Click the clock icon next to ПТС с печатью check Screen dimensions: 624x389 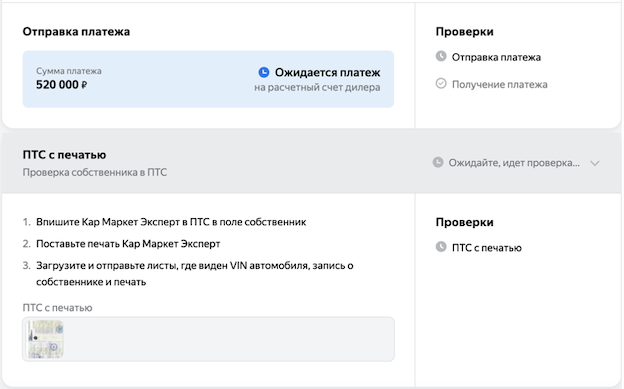coord(441,247)
